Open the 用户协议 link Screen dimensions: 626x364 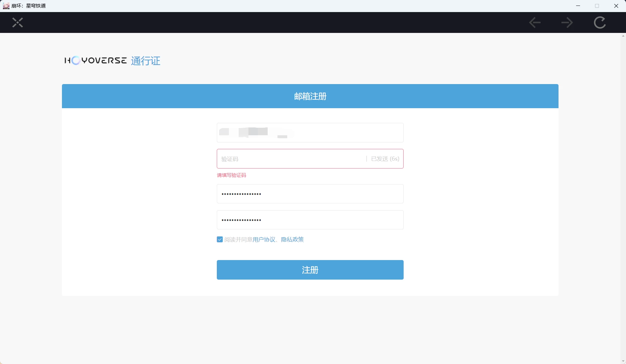[264, 240]
